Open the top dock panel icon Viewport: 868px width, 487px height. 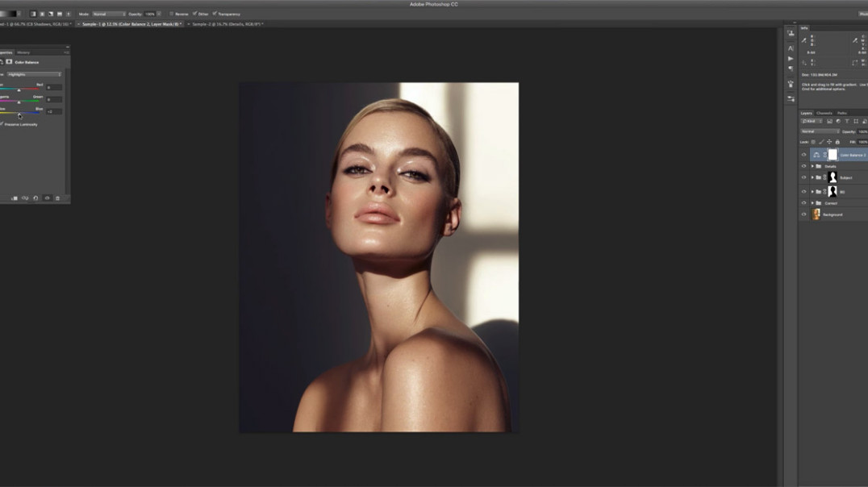click(791, 33)
